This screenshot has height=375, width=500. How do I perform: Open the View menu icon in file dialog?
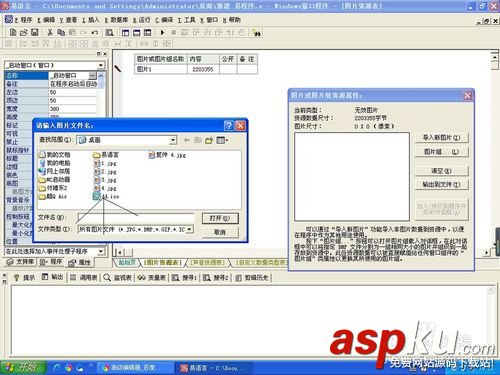click(x=222, y=140)
